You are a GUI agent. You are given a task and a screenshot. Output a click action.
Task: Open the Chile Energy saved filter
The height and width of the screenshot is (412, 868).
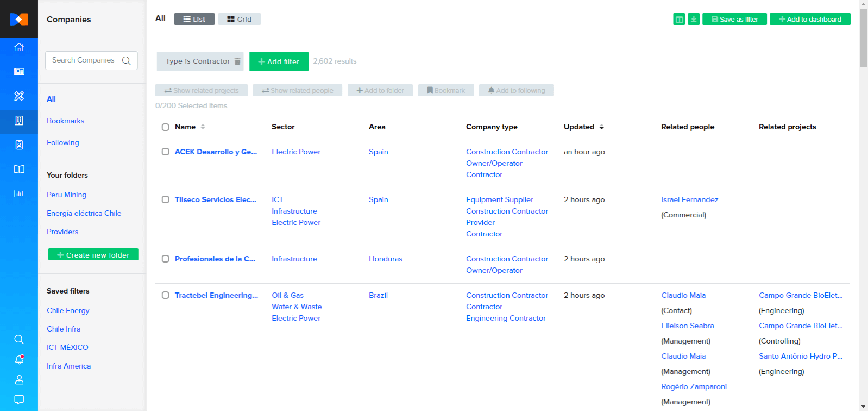(x=68, y=310)
